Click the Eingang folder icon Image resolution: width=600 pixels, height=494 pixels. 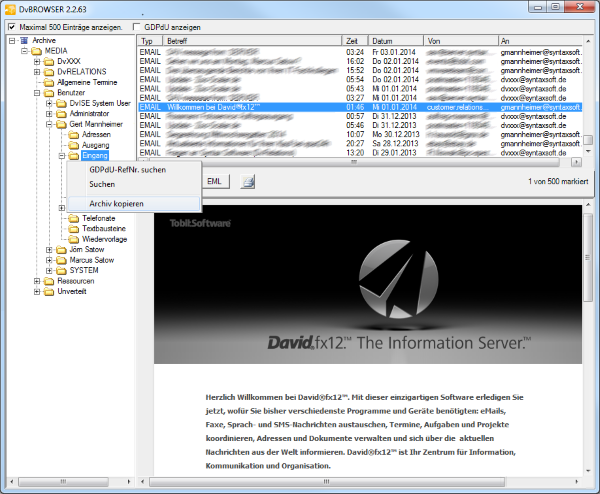pos(73,155)
